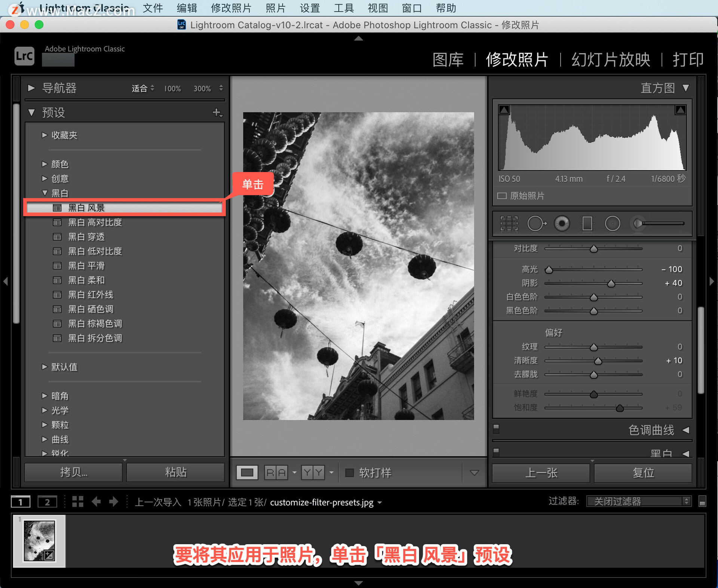This screenshot has height=588, width=718.
Task: Click the 对比度 slider handle
Action: 593,249
